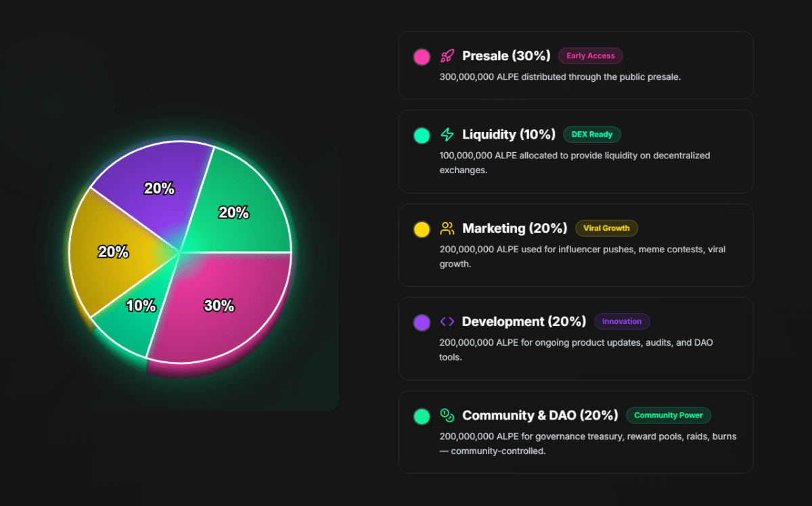Image resolution: width=812 pixels, height=506 pixels.
Task: Select the code brackets icon beside Development
Action: (x=447, y=321)
